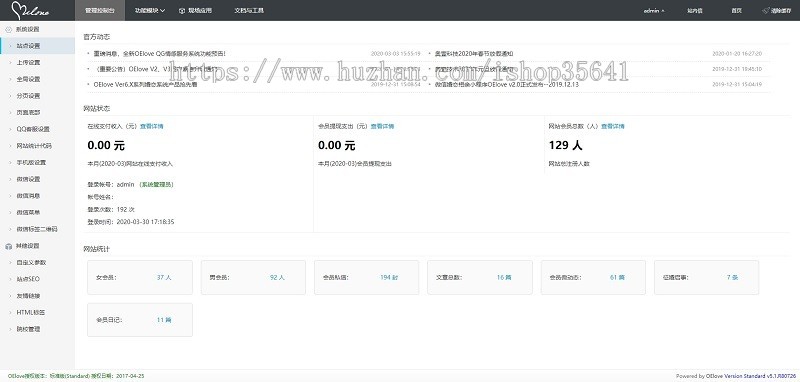This screenshot has width=800, height=382.
Task: Click the 清除缓存 broom icon
Action: [765, 11]
